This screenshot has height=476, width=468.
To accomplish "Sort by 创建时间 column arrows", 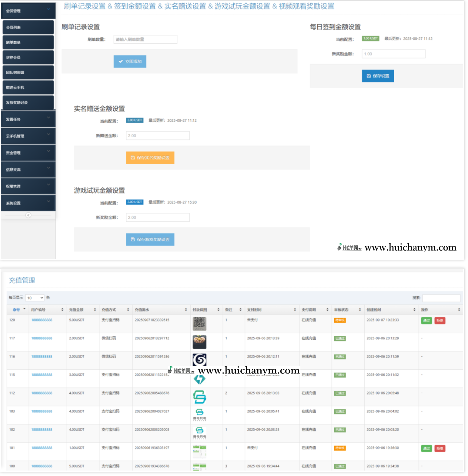I will click(414, 310).
